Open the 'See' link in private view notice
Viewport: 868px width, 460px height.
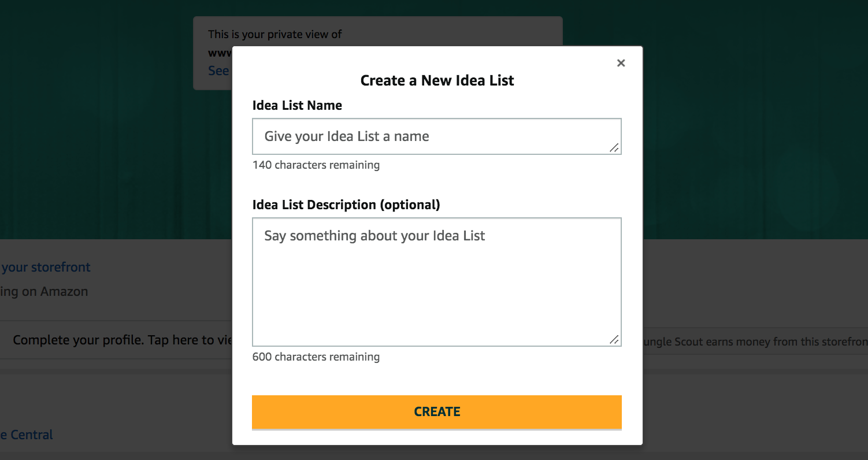[x=219, y=71]
